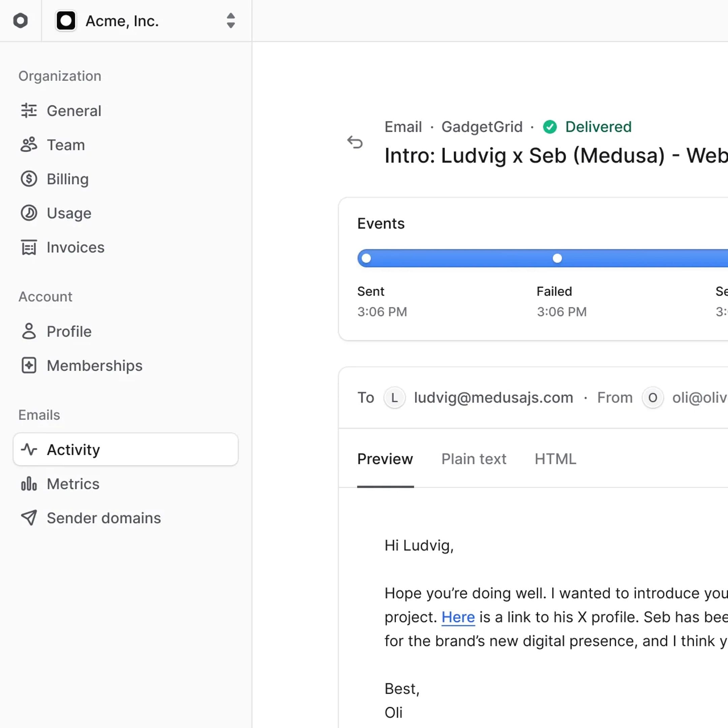Click the Acme, Inc. organization avatar
The height and width of the screenshot is (728, 728).
pyautogui.click(x=66, y=20)
